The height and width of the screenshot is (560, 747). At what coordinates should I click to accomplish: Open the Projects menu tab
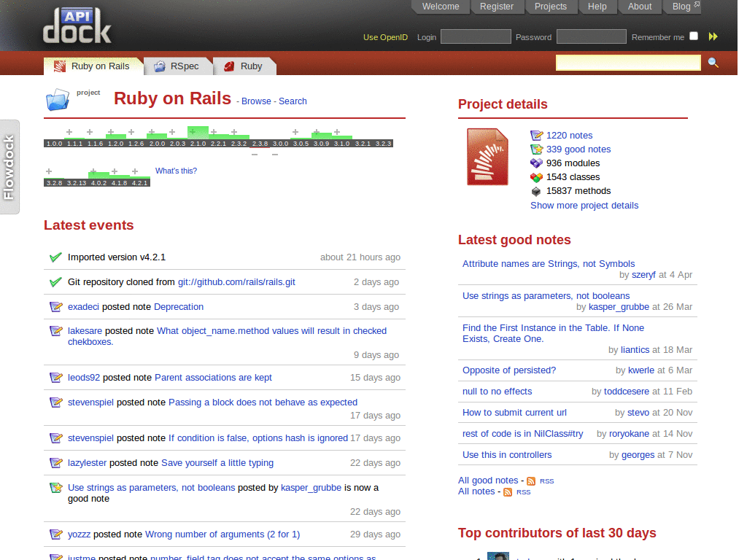(551, 7)
